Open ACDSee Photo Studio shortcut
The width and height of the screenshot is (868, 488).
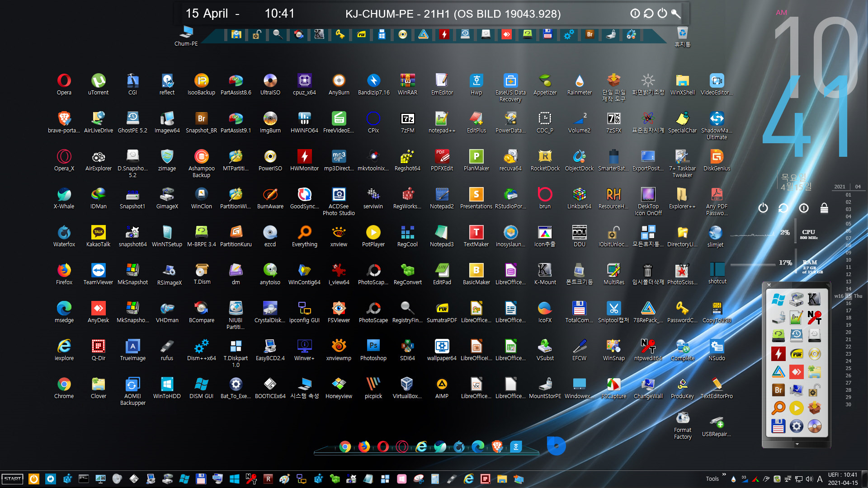[x=339, y=202]
